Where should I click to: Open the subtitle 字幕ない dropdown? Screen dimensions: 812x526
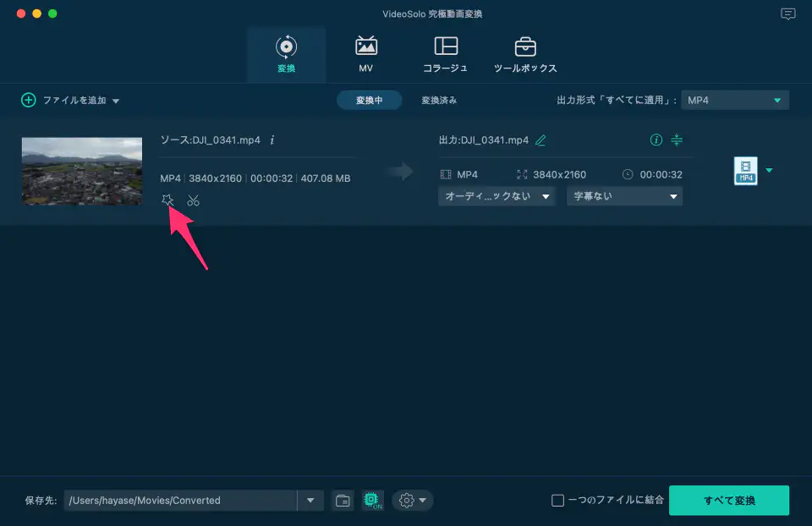click(624, 196)
